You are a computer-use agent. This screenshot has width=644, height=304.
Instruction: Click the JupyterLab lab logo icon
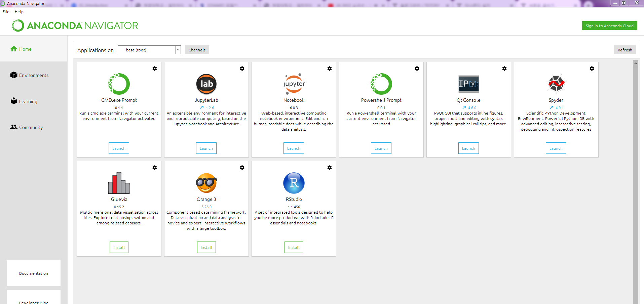point(206,84)
